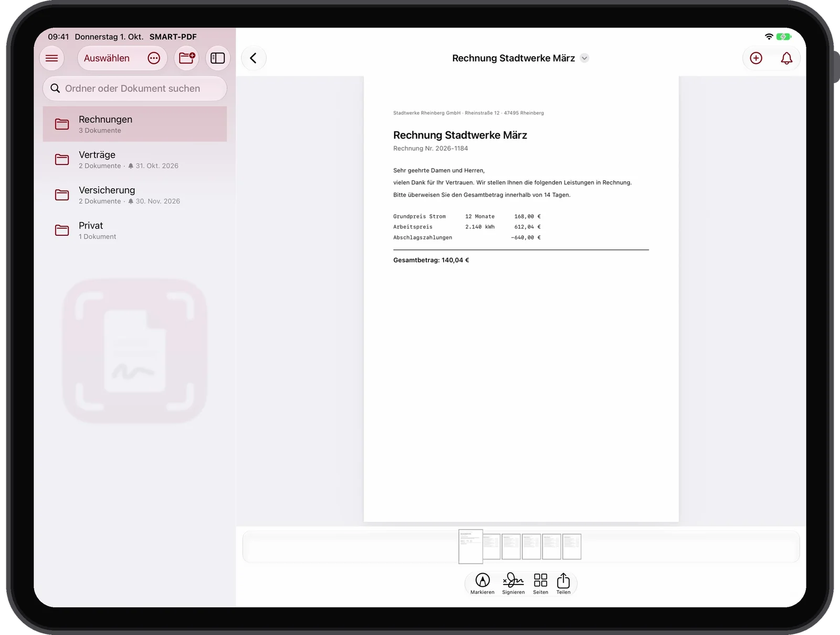Click the Wi-Fi status icon
The width and height of the screenshot is (840, 635).
pos(769,37)
